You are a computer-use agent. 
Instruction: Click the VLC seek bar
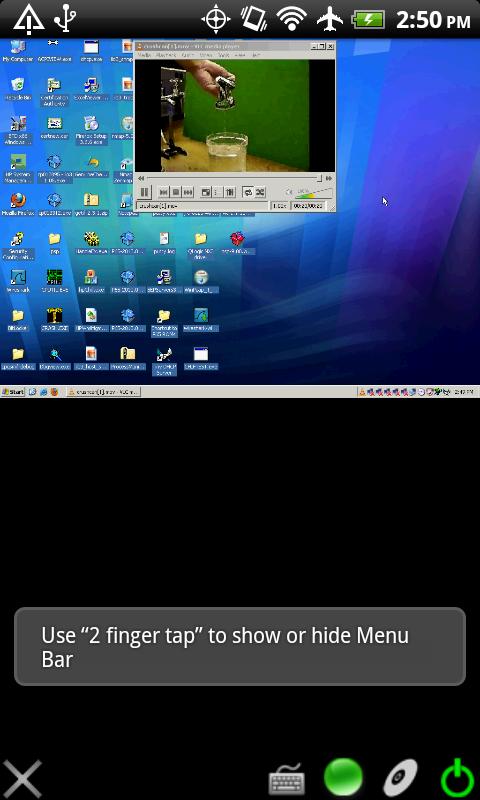coord(234,178)
